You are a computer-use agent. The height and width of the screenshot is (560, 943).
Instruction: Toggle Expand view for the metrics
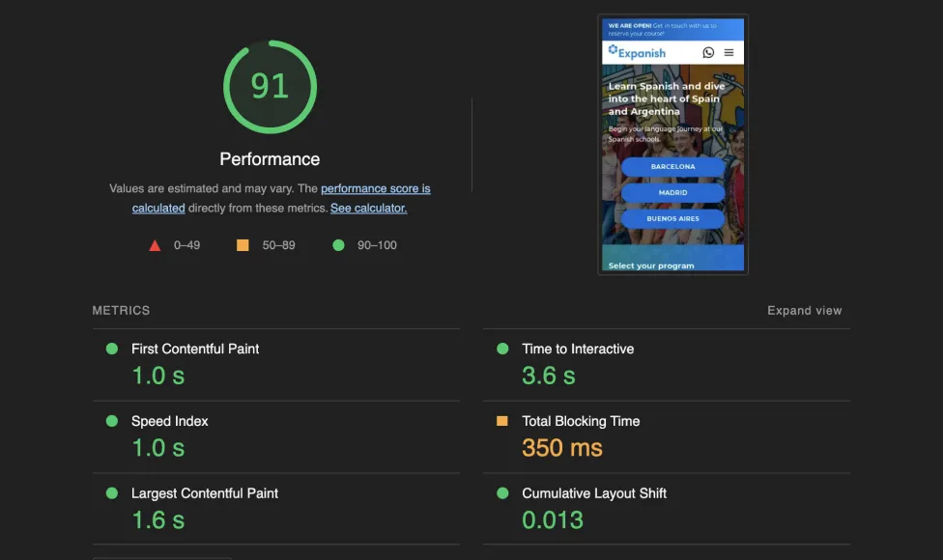804,311
